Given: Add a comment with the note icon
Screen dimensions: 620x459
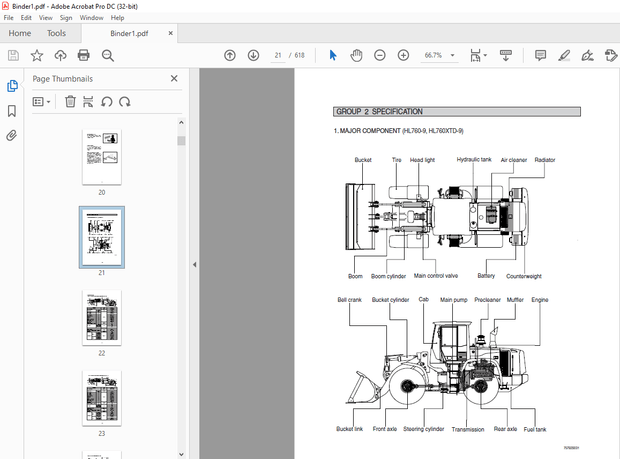Looking at the screenshot, I should click(541, 55).
